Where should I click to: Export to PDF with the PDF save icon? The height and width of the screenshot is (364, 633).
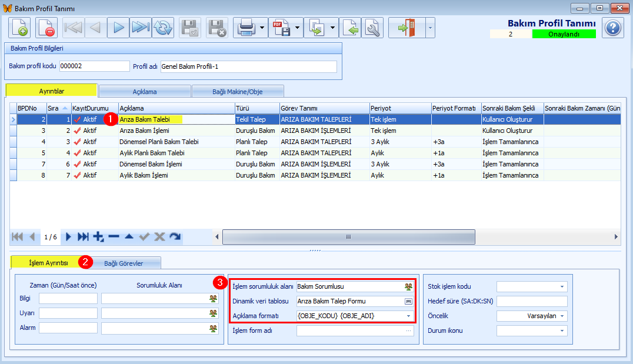281,28
